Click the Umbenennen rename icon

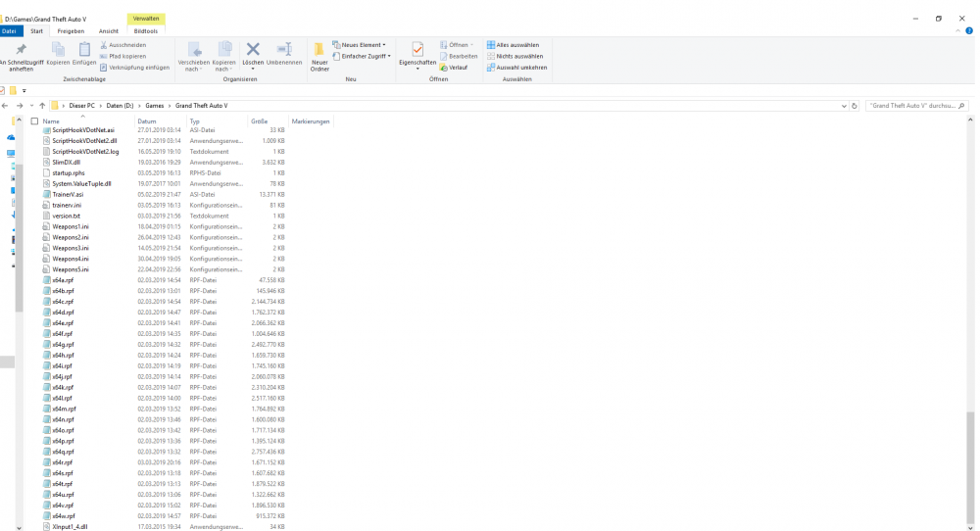284,50
